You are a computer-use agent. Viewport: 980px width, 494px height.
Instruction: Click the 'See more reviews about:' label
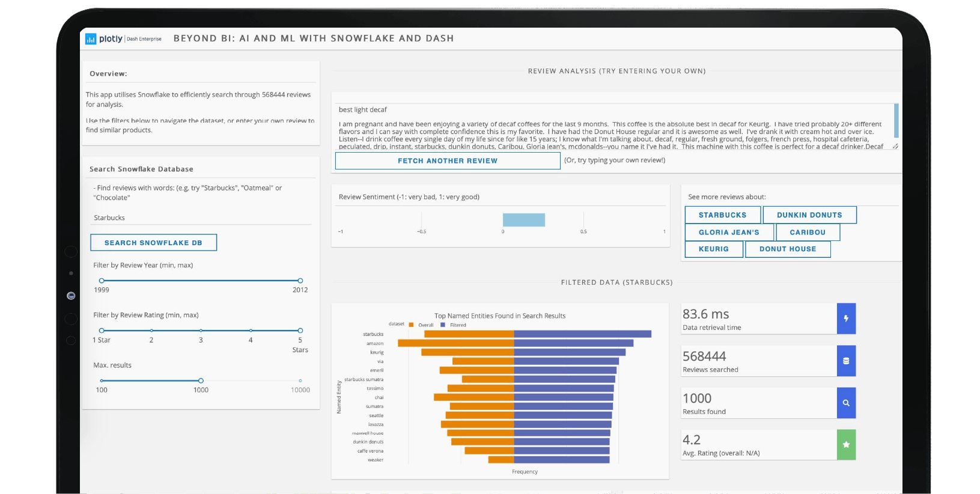tap(727, 197)
